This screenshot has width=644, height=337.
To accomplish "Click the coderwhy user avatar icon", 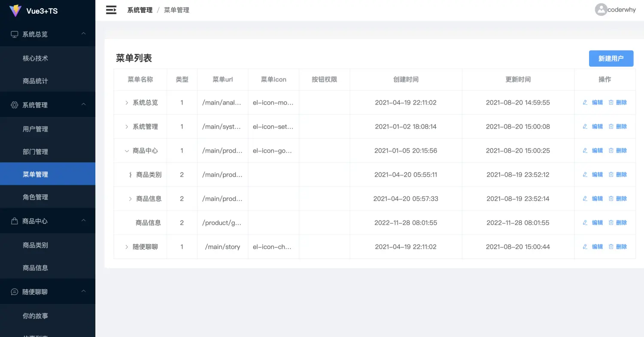I will [601, 9].
